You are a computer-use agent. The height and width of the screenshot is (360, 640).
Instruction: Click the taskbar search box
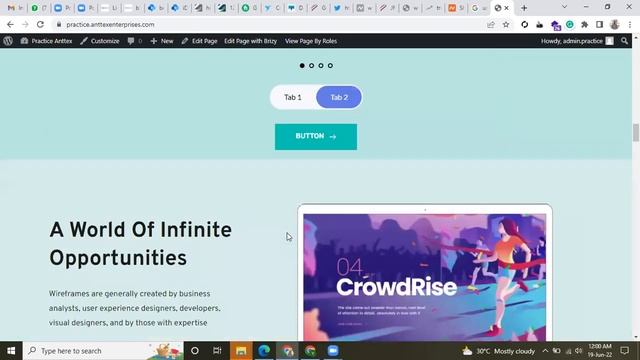click(x=104, y=351)
